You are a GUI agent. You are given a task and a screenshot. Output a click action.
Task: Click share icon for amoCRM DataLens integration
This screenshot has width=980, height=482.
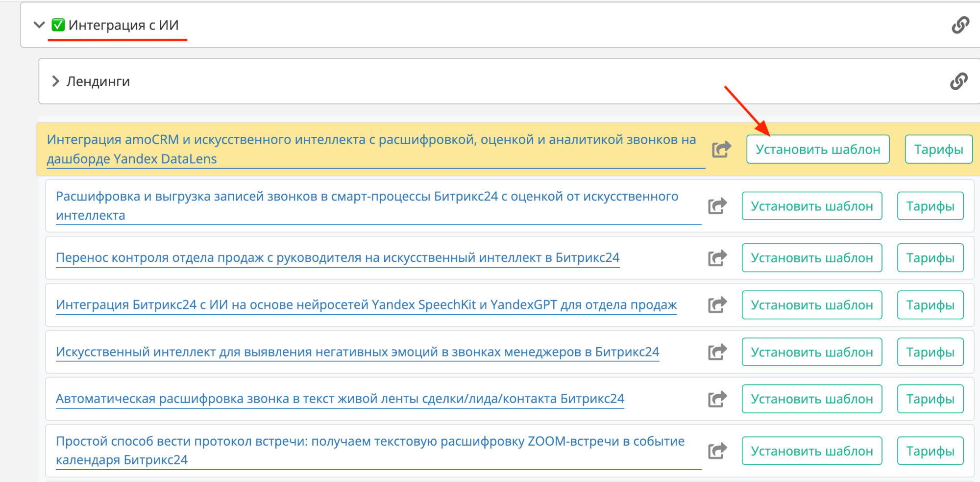tap(721, 149)
